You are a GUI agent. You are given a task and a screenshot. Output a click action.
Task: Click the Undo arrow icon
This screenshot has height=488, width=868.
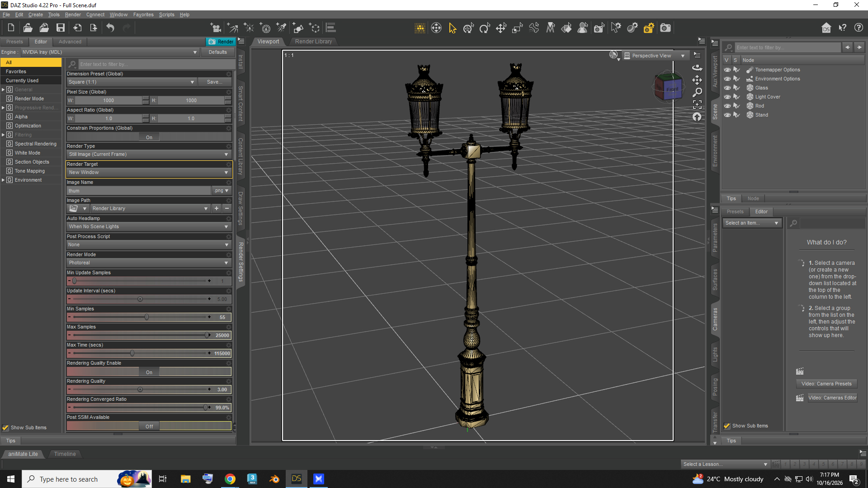click(110, 28)
